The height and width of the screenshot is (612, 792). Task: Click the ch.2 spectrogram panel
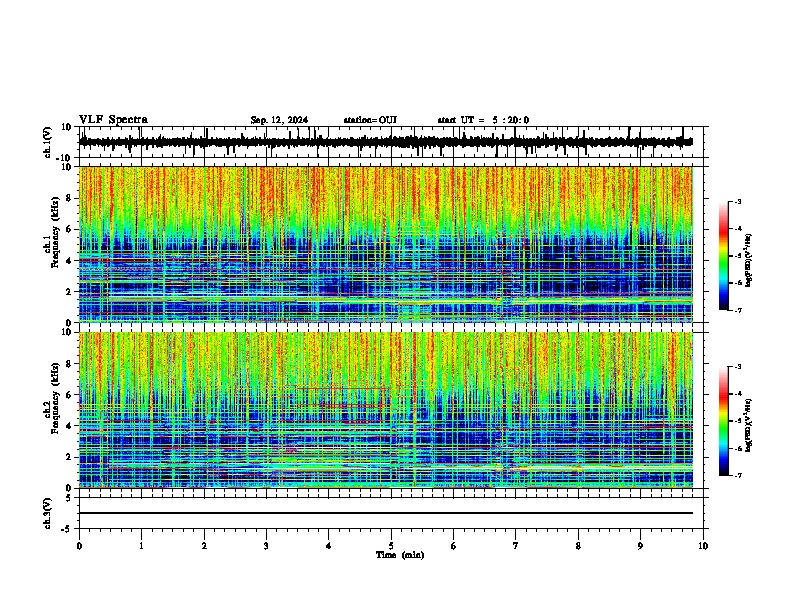tap(386, 410)
